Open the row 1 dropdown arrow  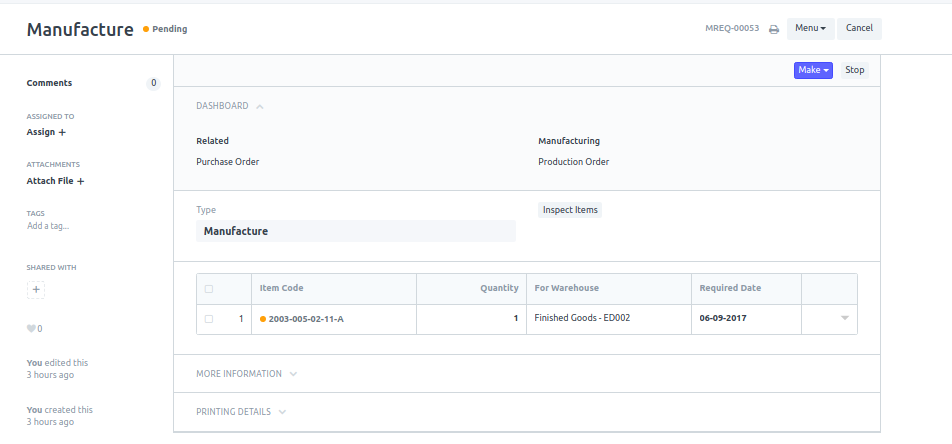tap(845, 318)
